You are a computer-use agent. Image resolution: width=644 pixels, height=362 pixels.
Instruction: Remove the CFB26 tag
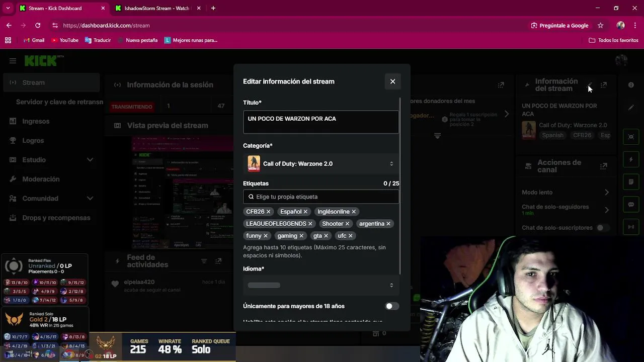268,212
